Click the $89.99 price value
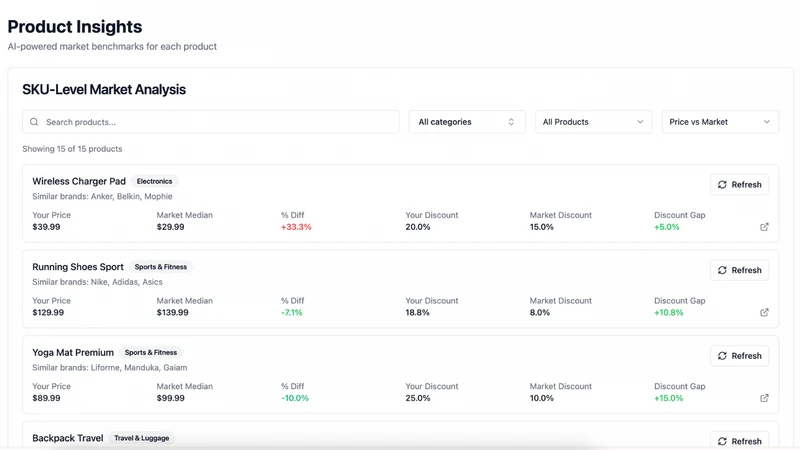 tap(46, 398)
